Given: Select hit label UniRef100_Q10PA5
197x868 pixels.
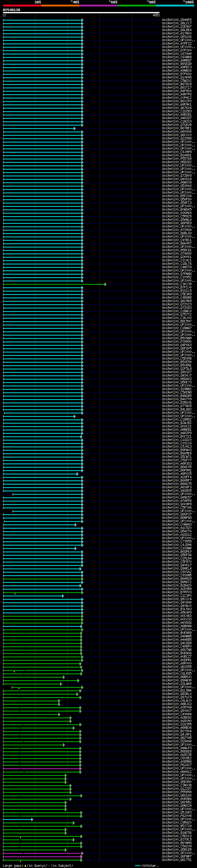Looking at the screenshot, I should point(177,77).
